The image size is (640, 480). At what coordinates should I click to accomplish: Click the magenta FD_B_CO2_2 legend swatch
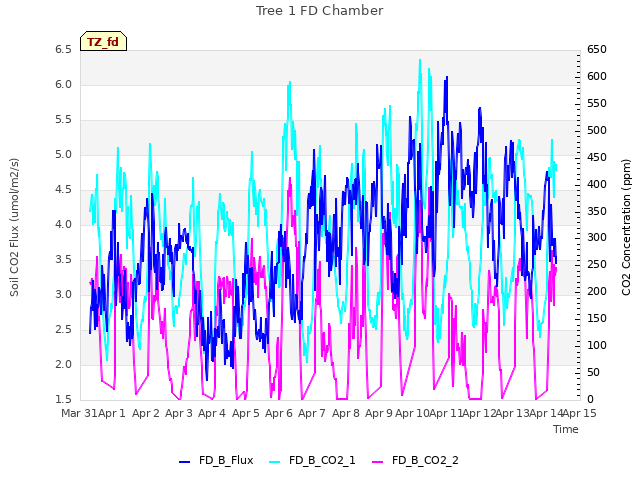378,462
